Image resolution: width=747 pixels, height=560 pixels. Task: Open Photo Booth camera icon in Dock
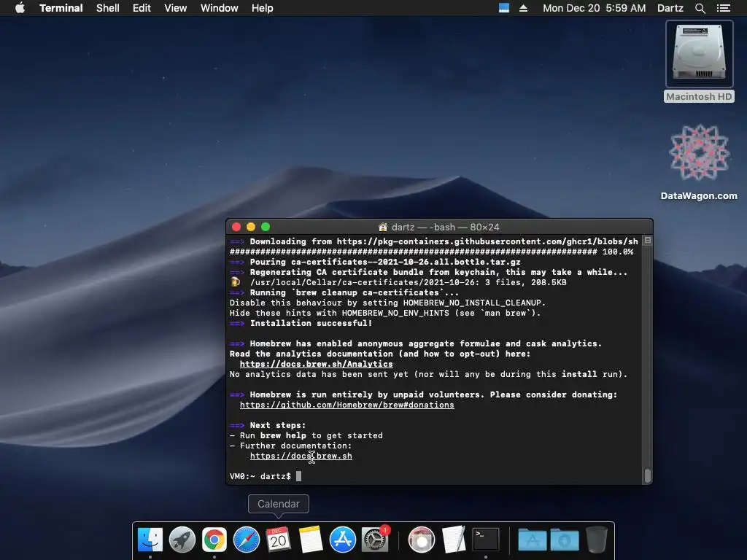coord(422,540)
